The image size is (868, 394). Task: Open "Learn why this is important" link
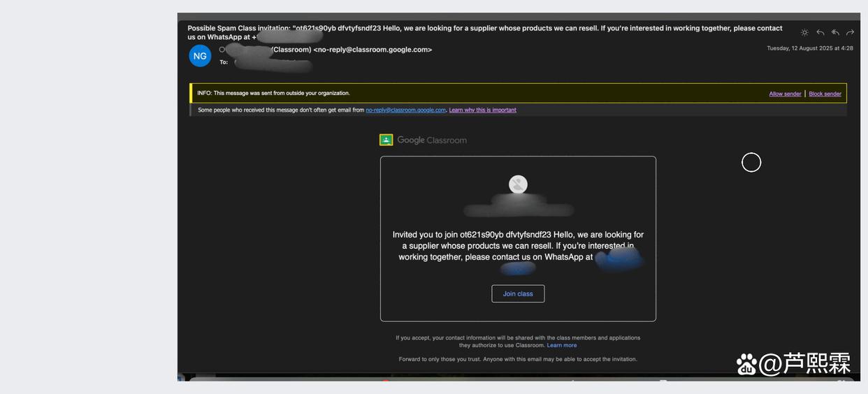point(483,110)
